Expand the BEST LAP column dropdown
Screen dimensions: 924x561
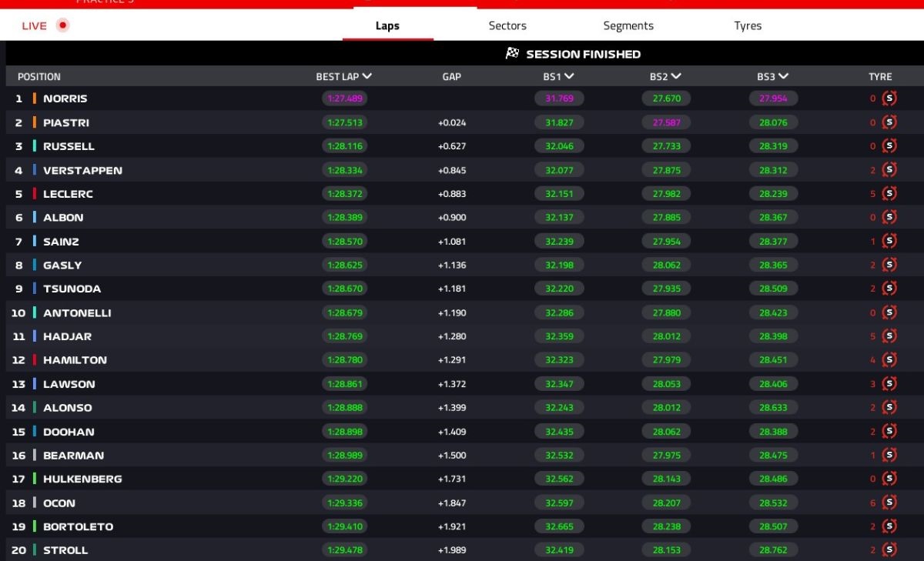click(367, 76)
